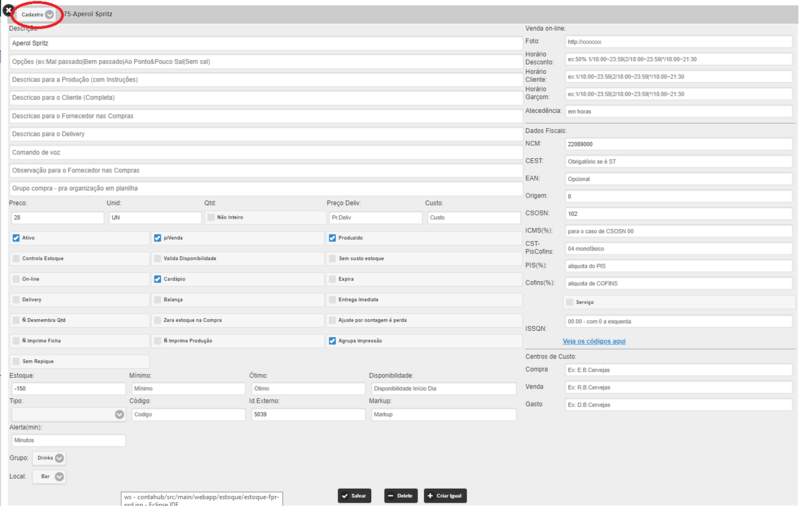Screen dimensions: 800x506
Task: Expand the Tipo dropdown arrow
Action: tap(119, 414)
